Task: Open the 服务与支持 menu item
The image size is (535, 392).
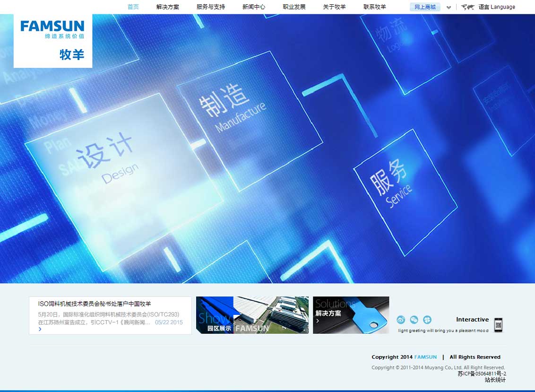Action: 211,7
